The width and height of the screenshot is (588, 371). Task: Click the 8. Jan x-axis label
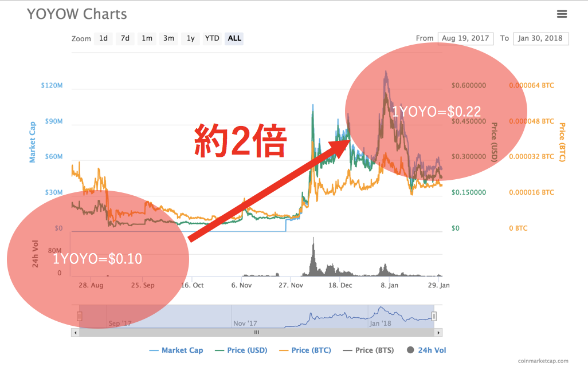click(389, 285)
